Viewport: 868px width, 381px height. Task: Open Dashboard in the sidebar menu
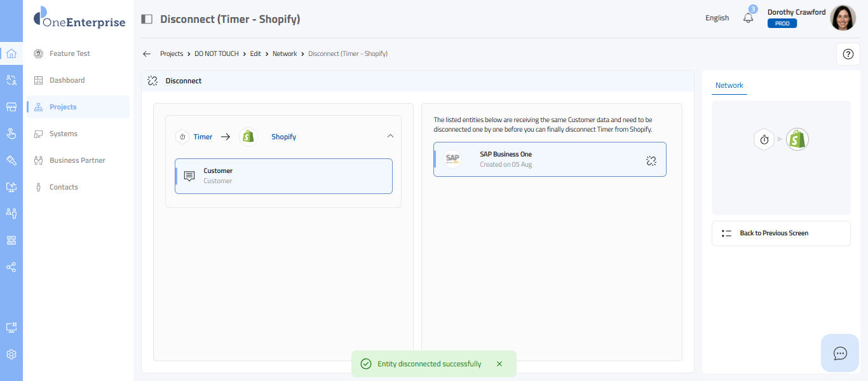67,80
